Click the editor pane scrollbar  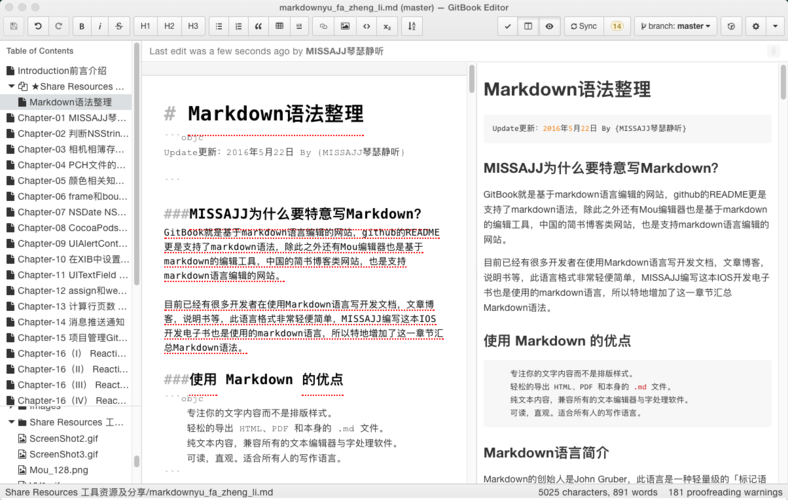click(x=471, y=79)
